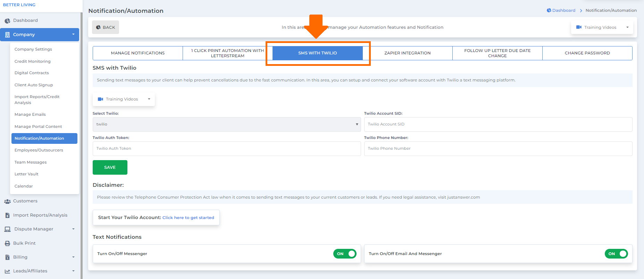Toggle the Email And Messenger switch
The image size is (644, 279).
click(616, 254)
